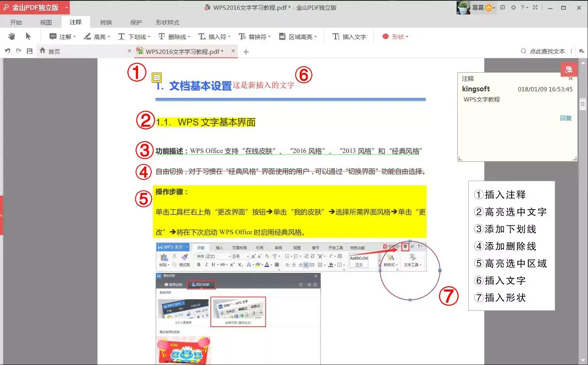Expand the 高亮 dropdown arrow
Viewport: 588px width, 365px height.
coord(109,37)
